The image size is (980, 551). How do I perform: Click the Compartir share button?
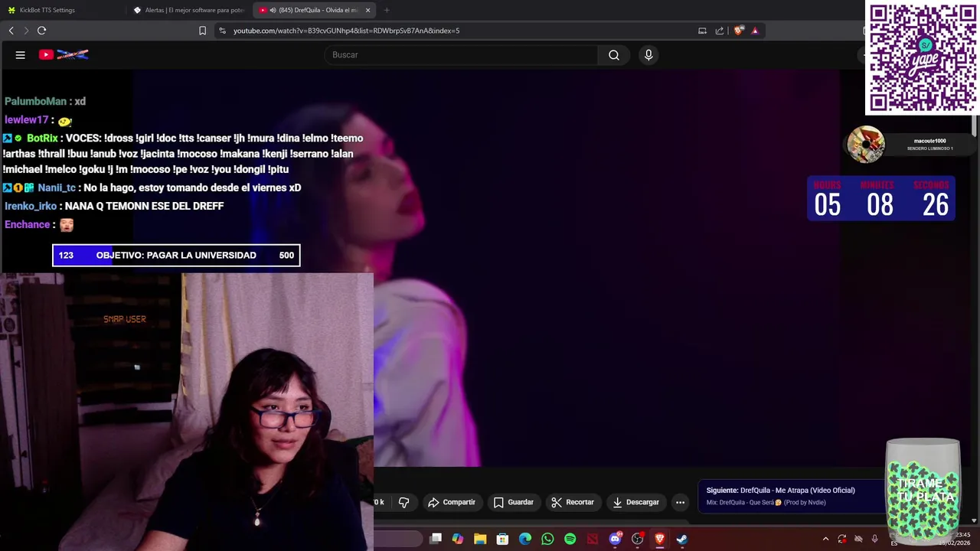pyautogui.click(x=452, y=502)
